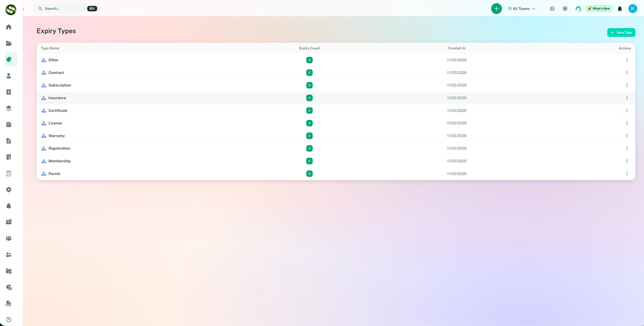Select the Insurance type name
The image size is (644, 326).
57,98
